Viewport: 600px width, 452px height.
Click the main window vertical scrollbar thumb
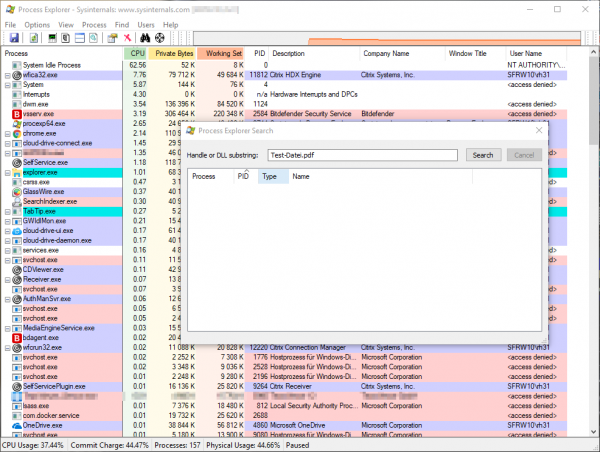click(x=593, y=100)
